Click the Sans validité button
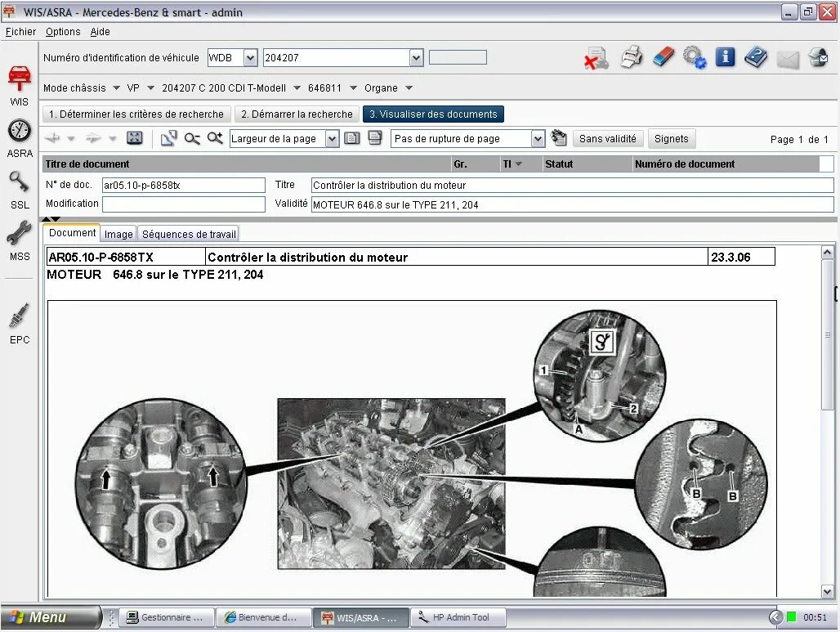The image size is (840, 632). (x=607, y=139)
